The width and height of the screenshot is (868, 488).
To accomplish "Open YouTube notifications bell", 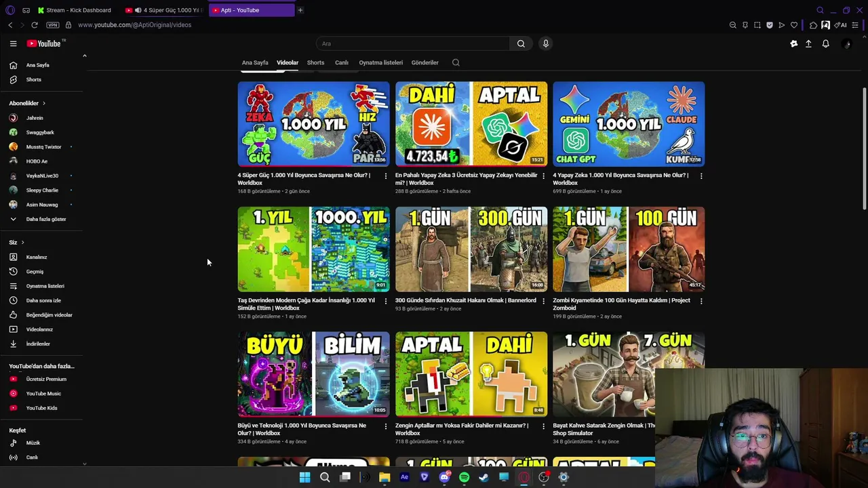I will click(x=825, y=43).
